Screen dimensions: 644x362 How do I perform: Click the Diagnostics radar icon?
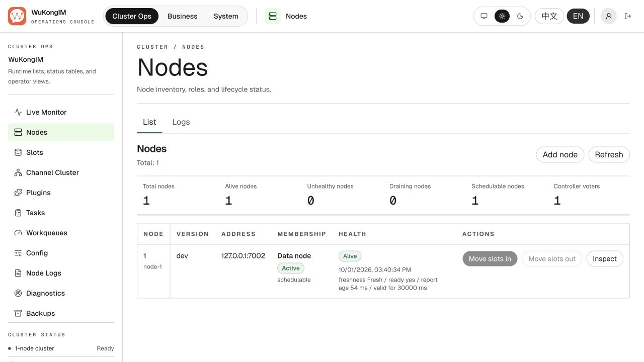click(18, 293)
